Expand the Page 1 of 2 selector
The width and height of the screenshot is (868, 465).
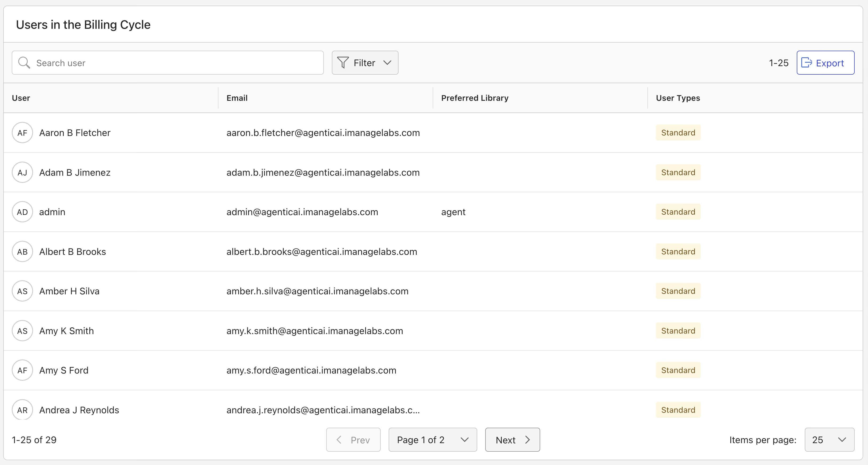point(433,440)
